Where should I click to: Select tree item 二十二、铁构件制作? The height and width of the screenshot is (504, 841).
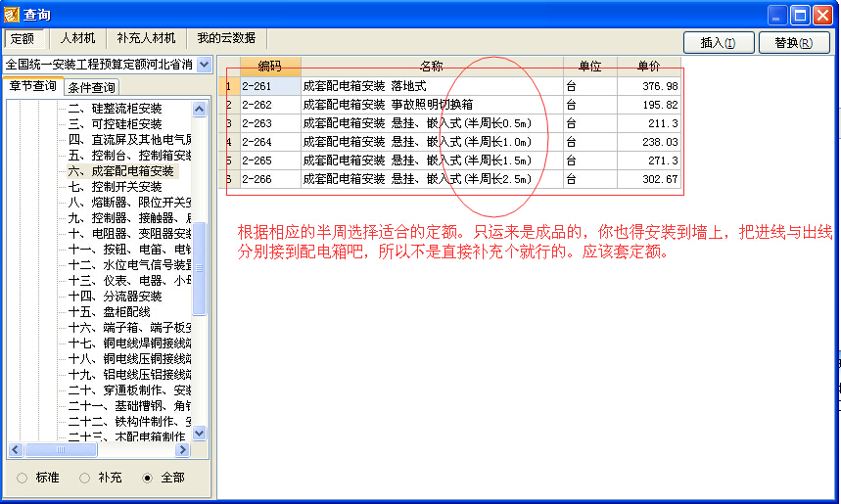tap(129, 421)
